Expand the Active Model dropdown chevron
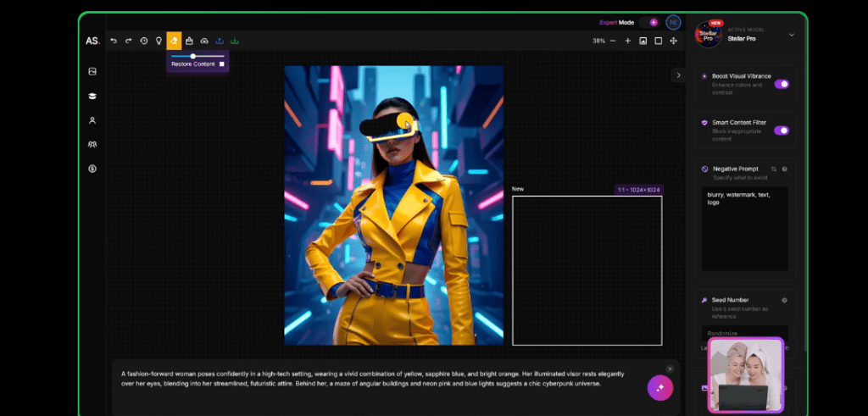This screenshot has width=868, height=416. click(x=792, y=35)
